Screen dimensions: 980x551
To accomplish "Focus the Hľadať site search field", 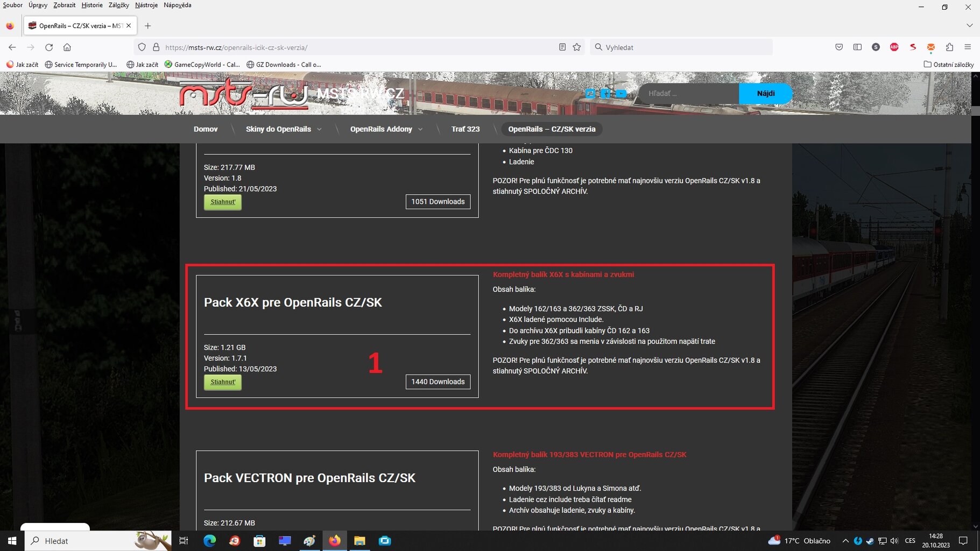I will (689, 94).
